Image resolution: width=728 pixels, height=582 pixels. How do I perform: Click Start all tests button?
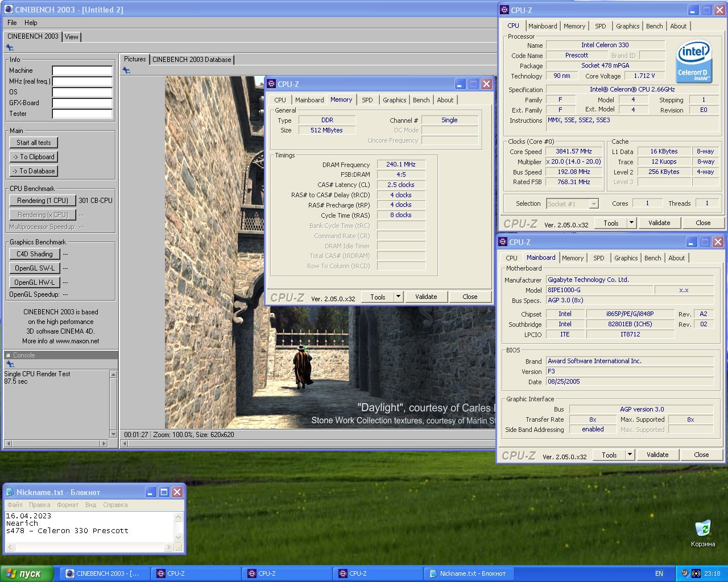tap(34, 143)
